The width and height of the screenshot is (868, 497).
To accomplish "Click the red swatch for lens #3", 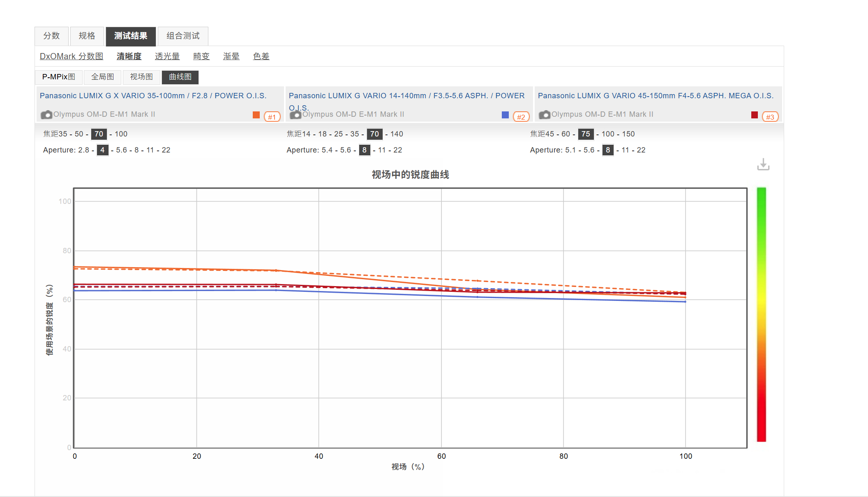I will tap(754, 115).
